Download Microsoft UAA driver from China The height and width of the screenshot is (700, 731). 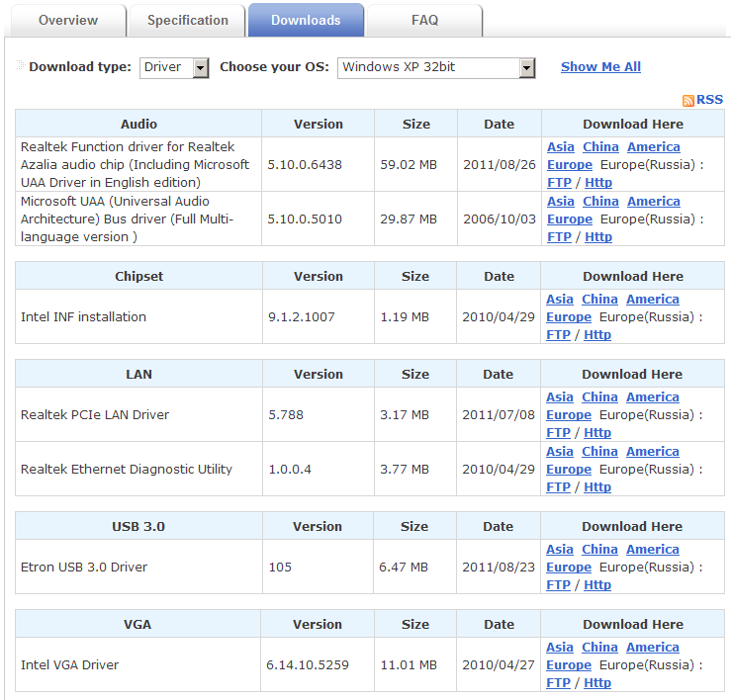[599, 202]
